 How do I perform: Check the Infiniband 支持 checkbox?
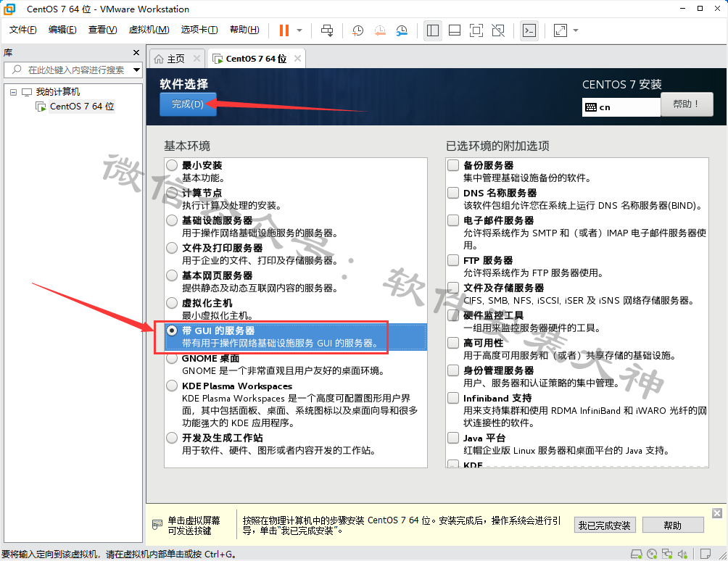453,398
